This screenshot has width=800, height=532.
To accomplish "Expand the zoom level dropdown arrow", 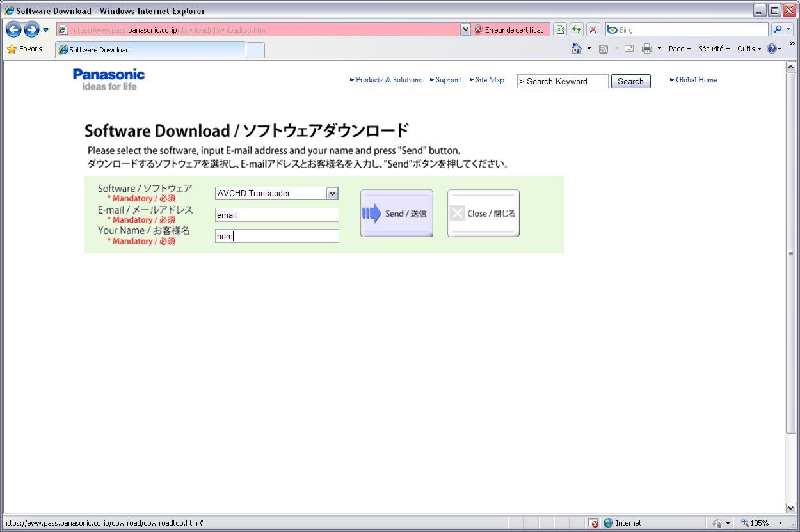I will (780, 523).
